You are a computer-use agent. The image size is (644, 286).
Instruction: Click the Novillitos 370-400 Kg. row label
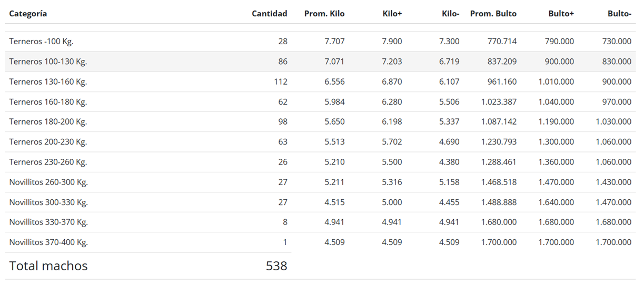[48, 242]
